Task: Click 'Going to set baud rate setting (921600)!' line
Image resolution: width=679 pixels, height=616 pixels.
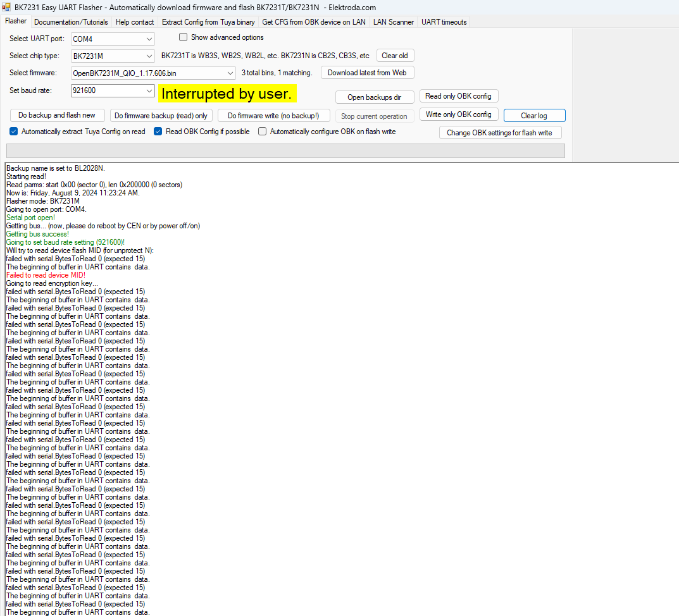Action: [65, 242]
